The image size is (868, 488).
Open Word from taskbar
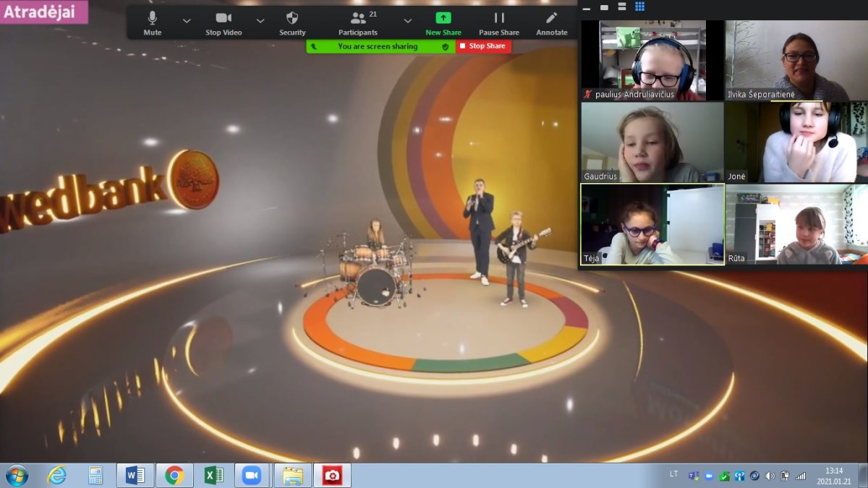[x=135, y=475]
